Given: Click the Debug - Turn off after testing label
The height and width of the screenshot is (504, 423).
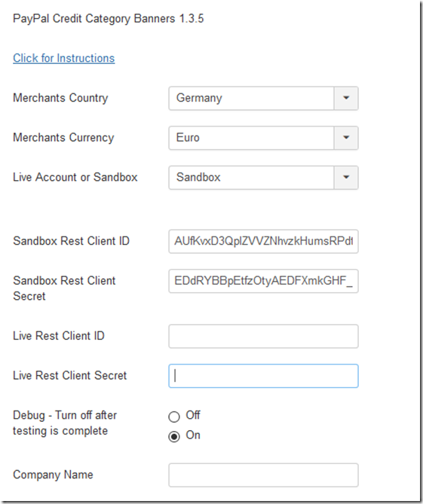Looking at the screenshot, I should 65,423.
